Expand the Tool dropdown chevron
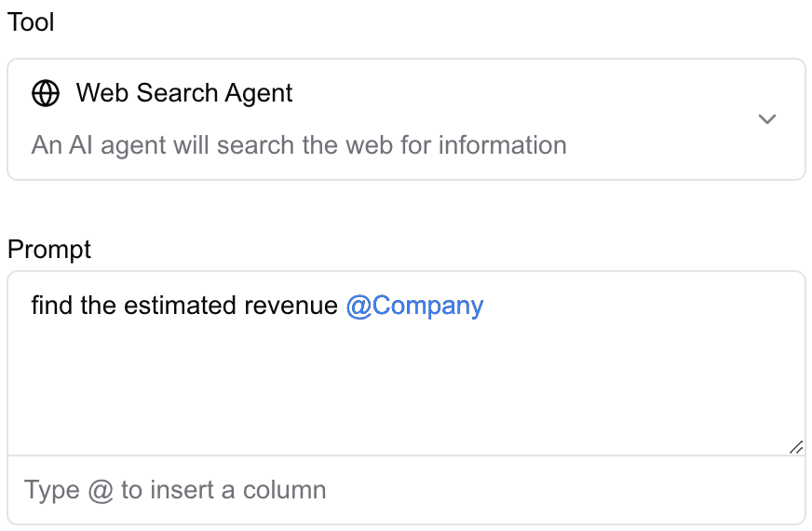Image resolution: width=812 pixels, height=531 pixels. click(767, 119)
